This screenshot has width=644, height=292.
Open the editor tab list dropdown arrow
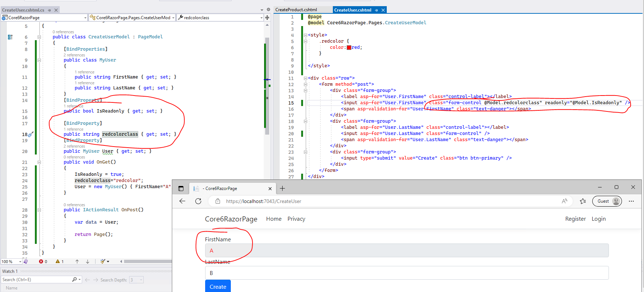[x=262, y=10]
